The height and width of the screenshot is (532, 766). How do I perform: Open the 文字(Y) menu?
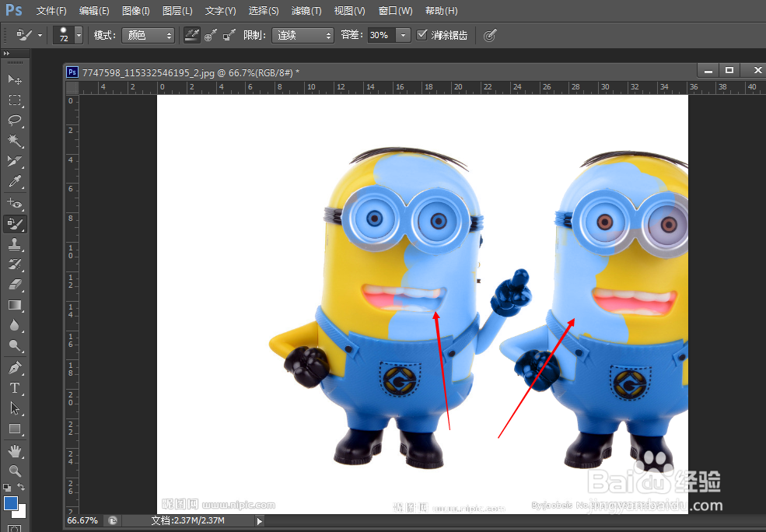[220, 10]
